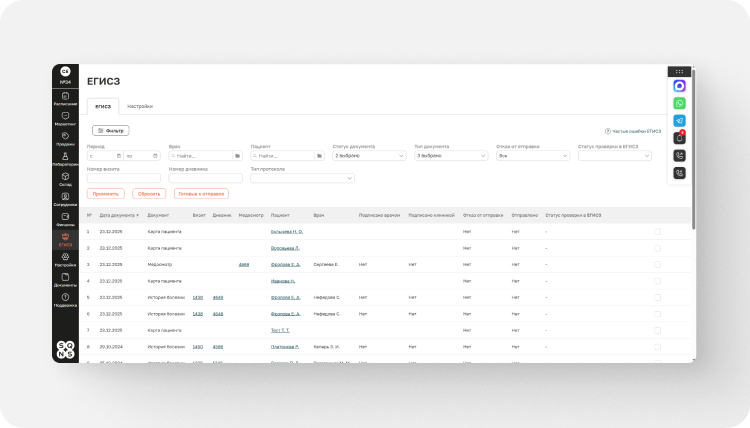Expand Статус документа dropdown
Viewport: 750px width, 428px height.
click(369, 156)
